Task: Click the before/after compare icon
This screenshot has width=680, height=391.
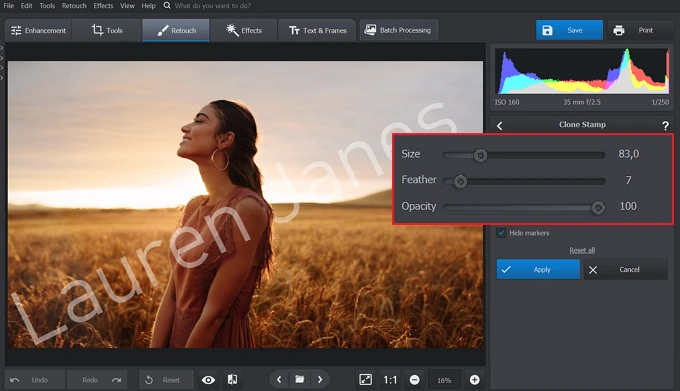Action: (232, 380)
